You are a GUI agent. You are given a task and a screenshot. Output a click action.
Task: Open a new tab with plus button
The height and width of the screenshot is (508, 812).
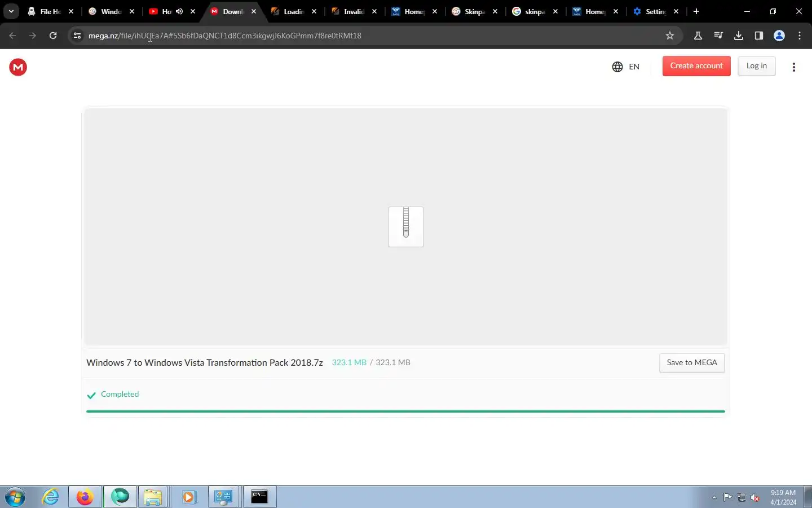tap(696, 11)
